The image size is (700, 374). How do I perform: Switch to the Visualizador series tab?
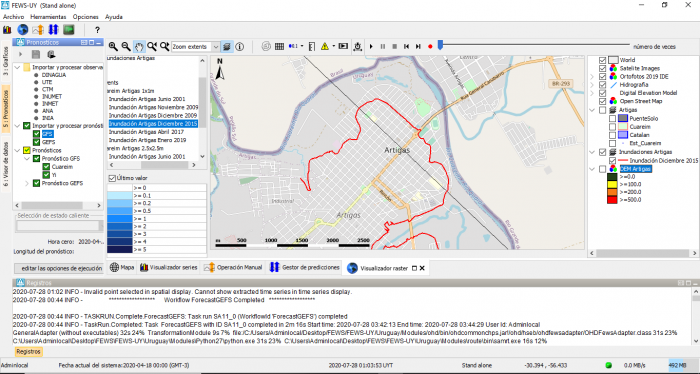pos(169,267)
